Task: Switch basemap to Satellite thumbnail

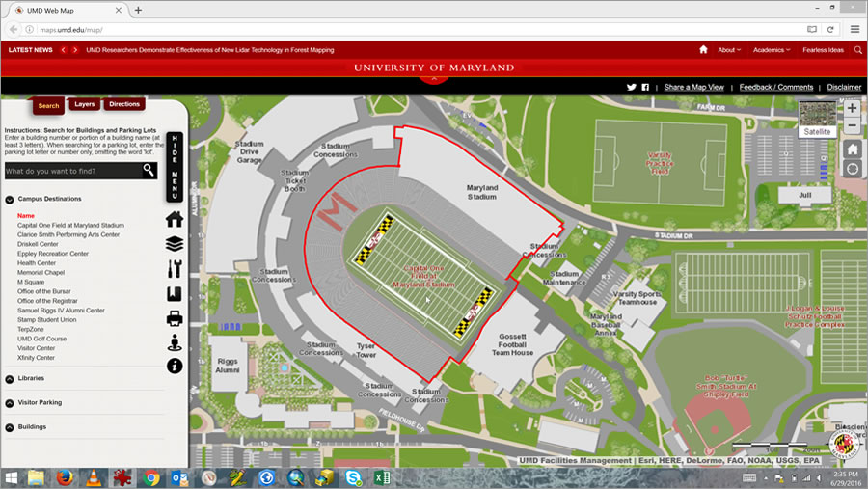Action: pyautogui.click(x=817, y=119)
